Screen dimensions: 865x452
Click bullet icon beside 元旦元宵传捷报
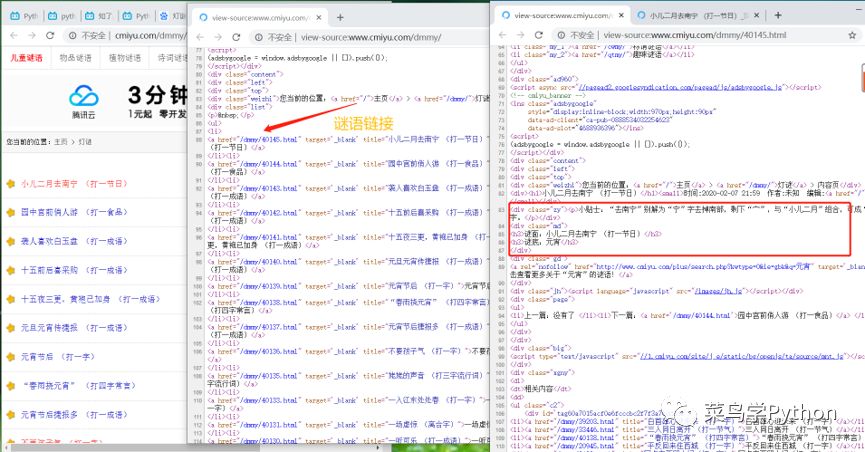[10, 328]
